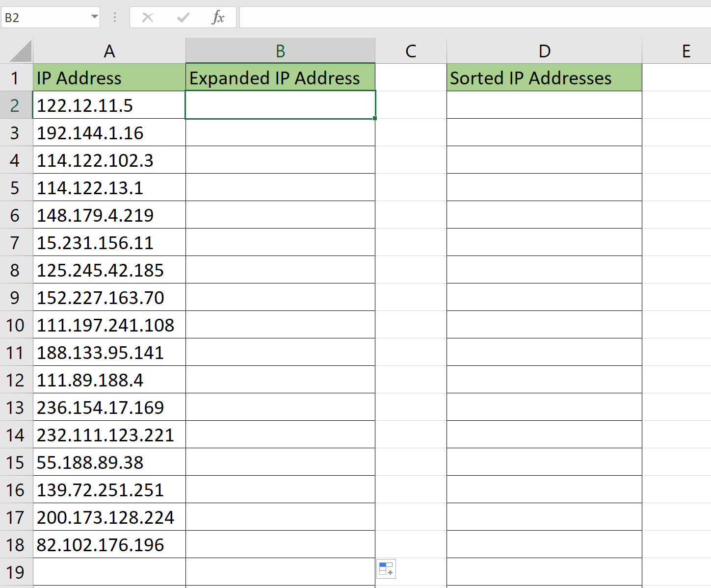The height and width of the screenshot is (588, 711).
Task: Select the IP Address header cell
Action: click(x=109, y=77)
